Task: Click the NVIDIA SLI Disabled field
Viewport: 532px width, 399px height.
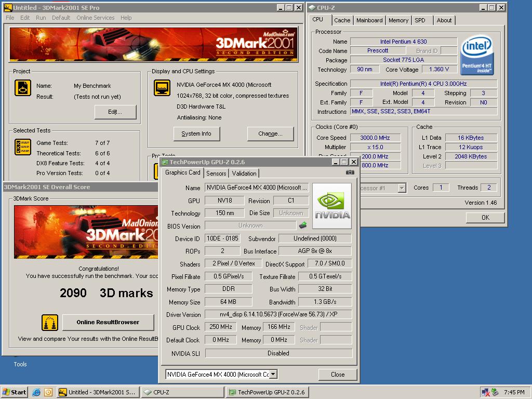Action: click(x=278, y=353)
